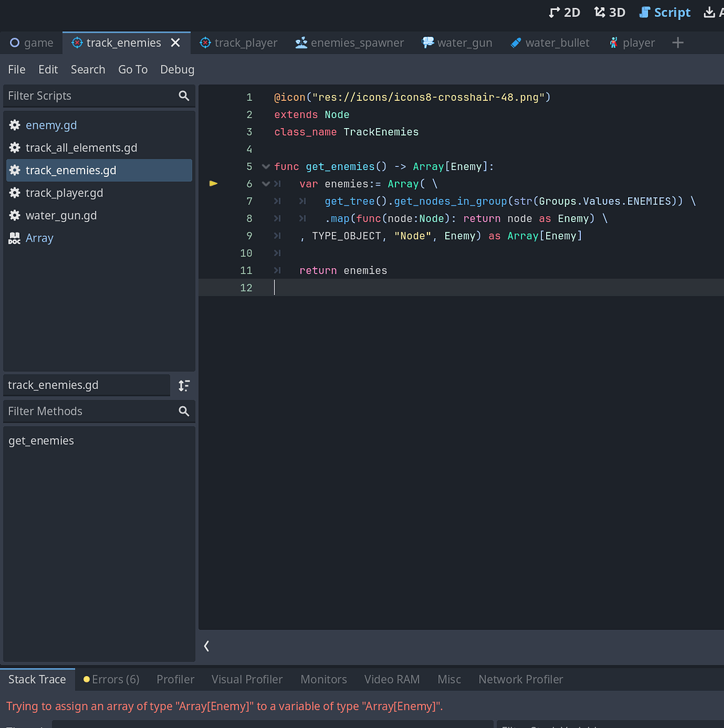This screenshot has height=728, width=724.
Task: Click inside the Filter Scripts input field
Action: (x=85, y=95)
